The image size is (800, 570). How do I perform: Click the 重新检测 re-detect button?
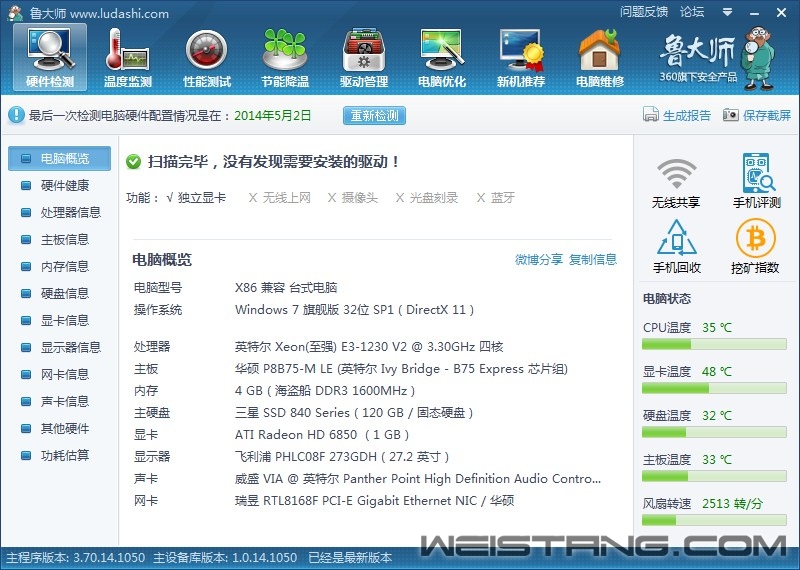coord(374,115)
